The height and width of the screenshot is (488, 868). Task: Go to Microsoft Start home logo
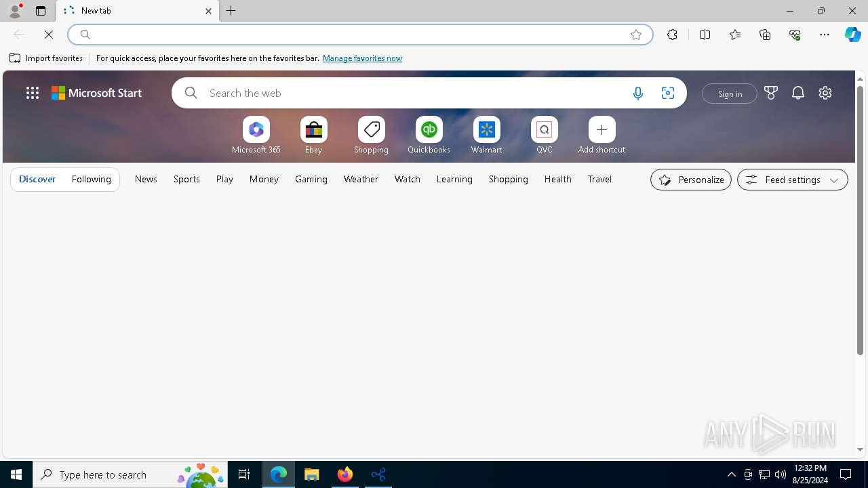[97, 93]
